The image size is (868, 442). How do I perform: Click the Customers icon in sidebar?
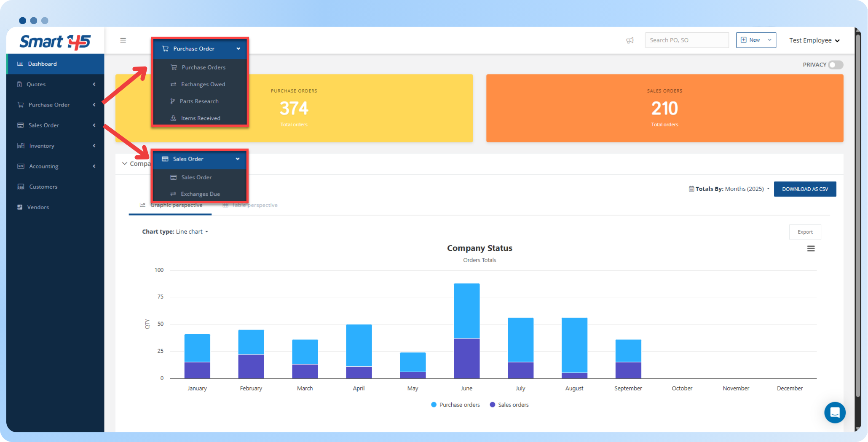point(21,186)
